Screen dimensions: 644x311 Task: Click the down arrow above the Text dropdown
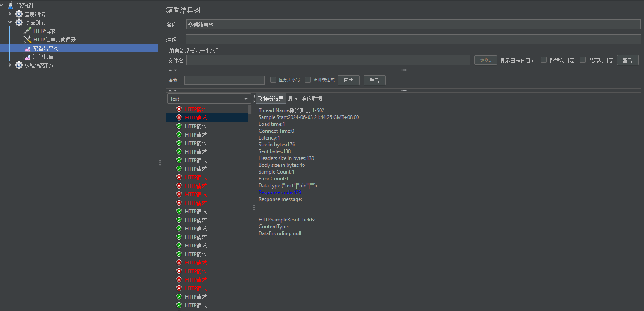175,90
